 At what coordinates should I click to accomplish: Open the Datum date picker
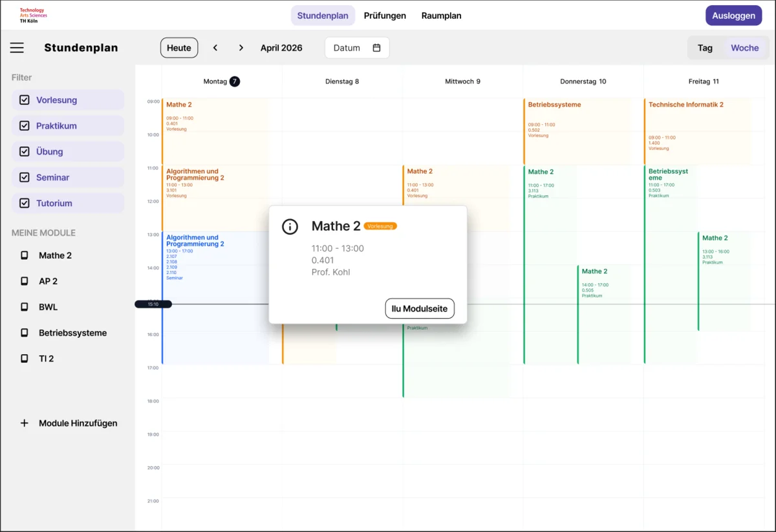[356, 48]
